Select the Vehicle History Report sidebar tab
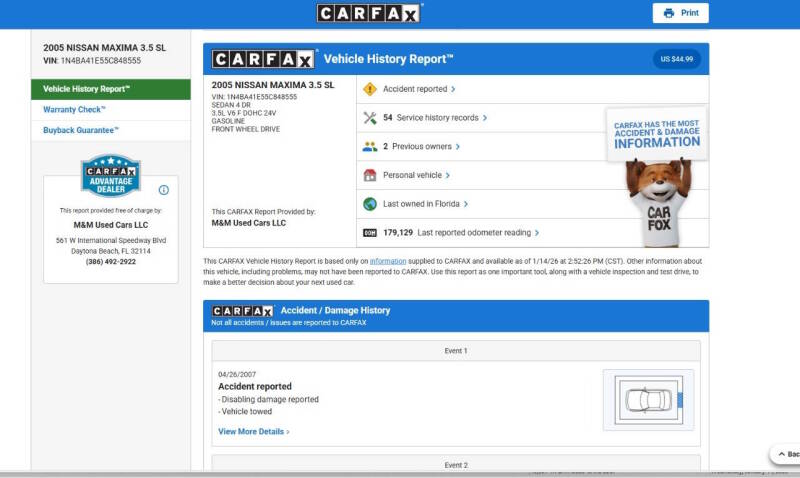This screenshot has height=478, width=800. [x=111, y=89]
